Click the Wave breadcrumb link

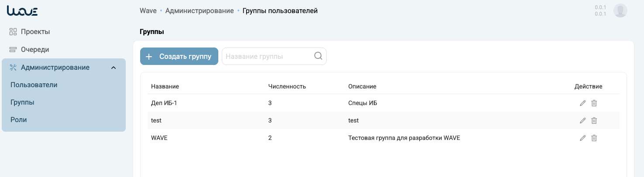pyautogui.click(x=148, y=10)
